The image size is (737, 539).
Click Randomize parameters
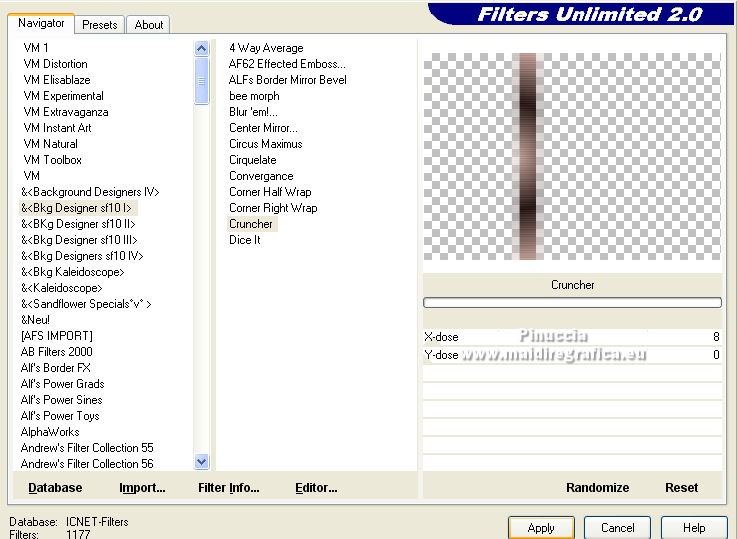tap(597, 487)
